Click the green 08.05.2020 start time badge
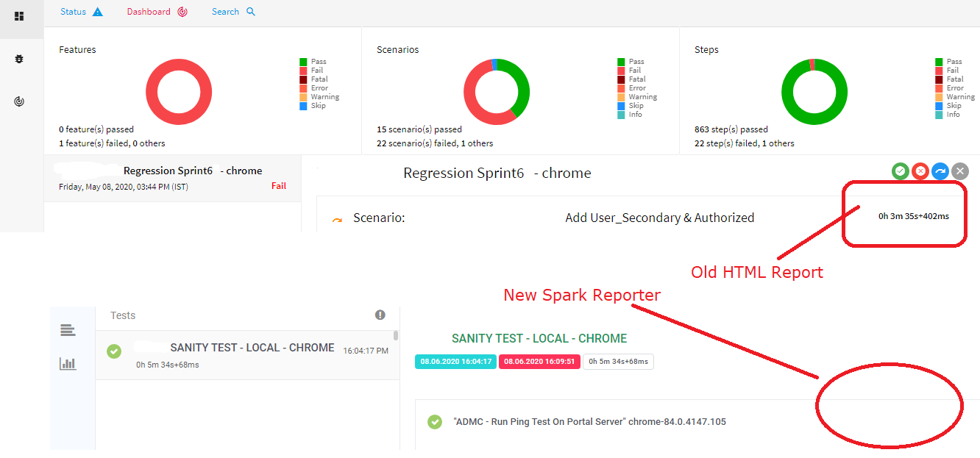 pos(455,361)
